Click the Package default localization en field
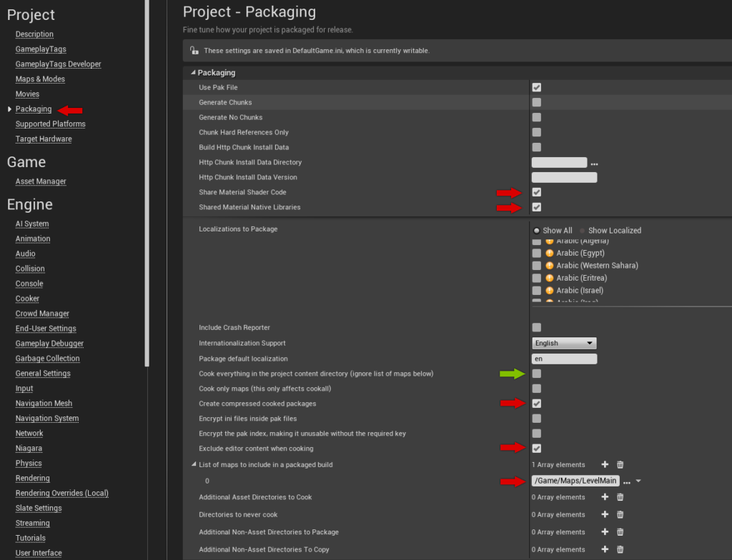The width and height of the screenshot is (732, 560). (x=563, y=358)
